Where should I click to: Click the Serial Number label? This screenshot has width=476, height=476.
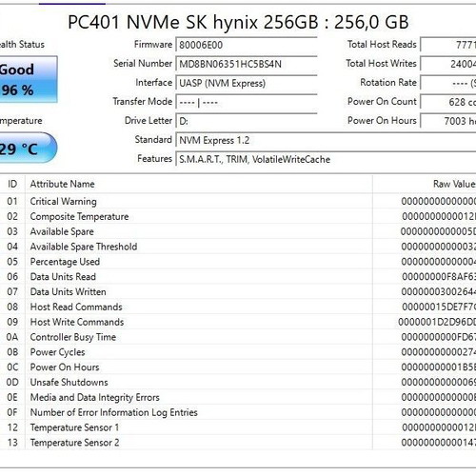143,64
